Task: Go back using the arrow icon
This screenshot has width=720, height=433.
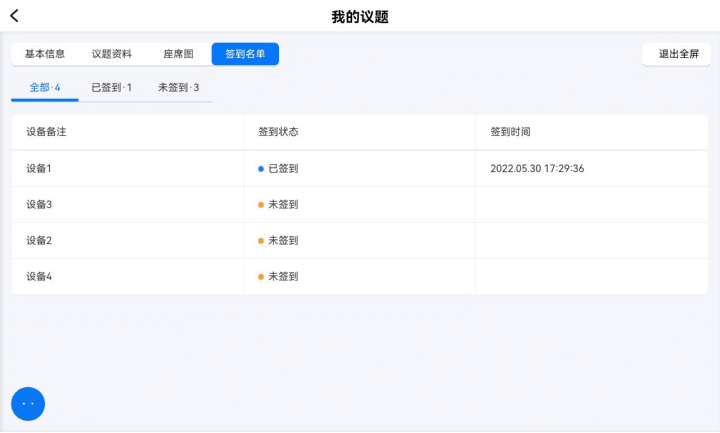Action: tap(14, 16)
